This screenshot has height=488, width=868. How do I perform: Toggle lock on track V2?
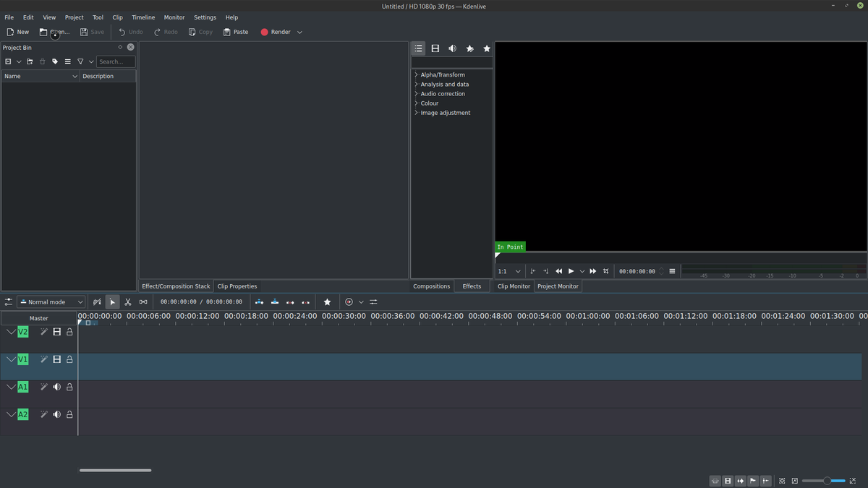pos(69,332)
